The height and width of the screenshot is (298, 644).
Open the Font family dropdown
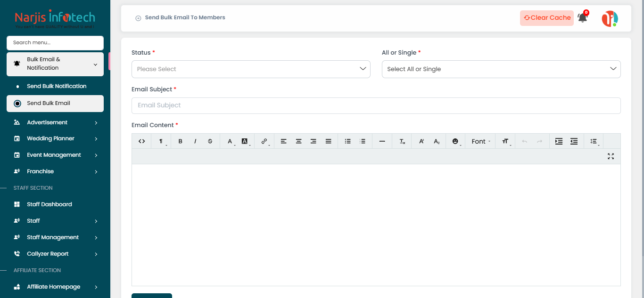pos(480,141)
